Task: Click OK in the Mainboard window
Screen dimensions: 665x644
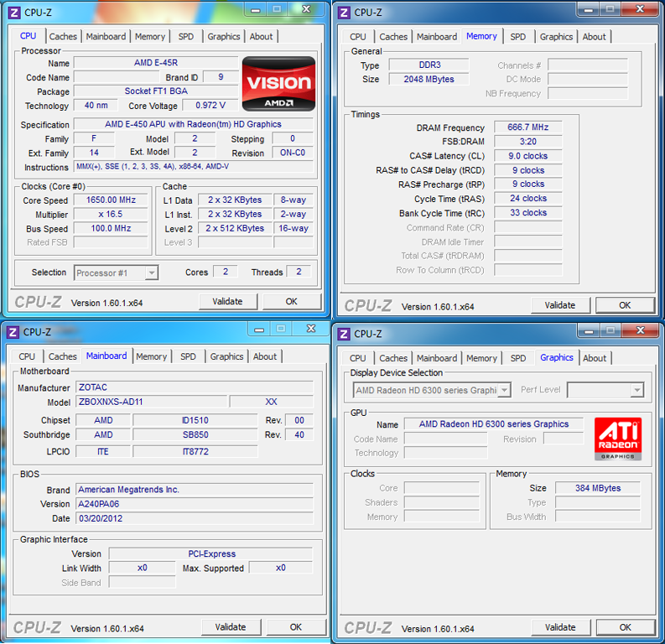Action: (296, 627)
